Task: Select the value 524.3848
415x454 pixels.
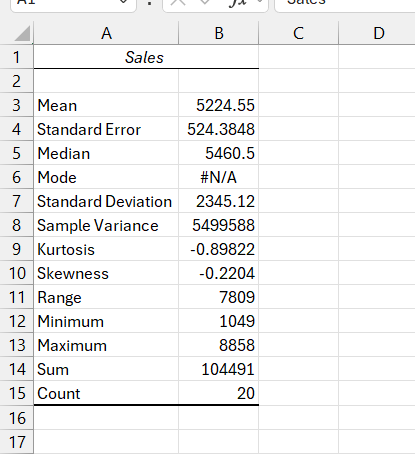Action: pos(219,129)
